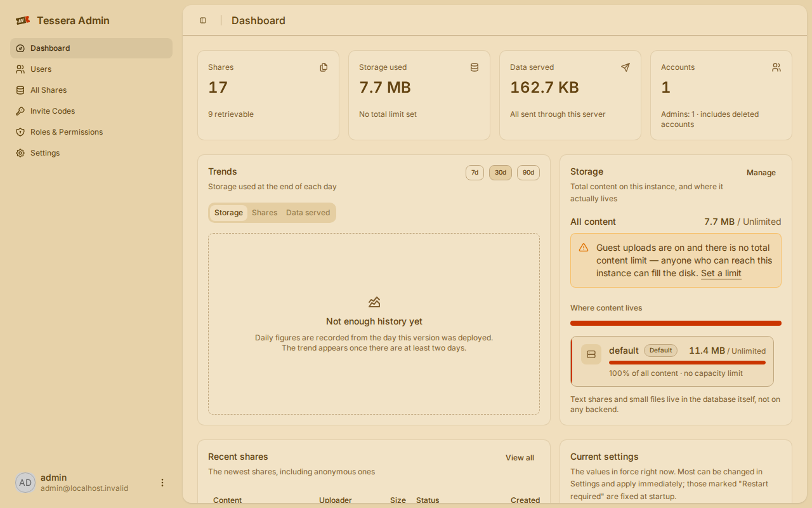Click the Users icon in sidebar
The image size is (812, 508).
click(20, 69)
